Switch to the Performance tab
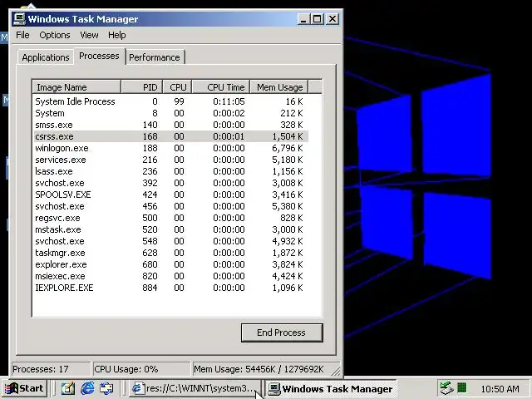Viewport: 532px width, 399px height. pos(155,57)
